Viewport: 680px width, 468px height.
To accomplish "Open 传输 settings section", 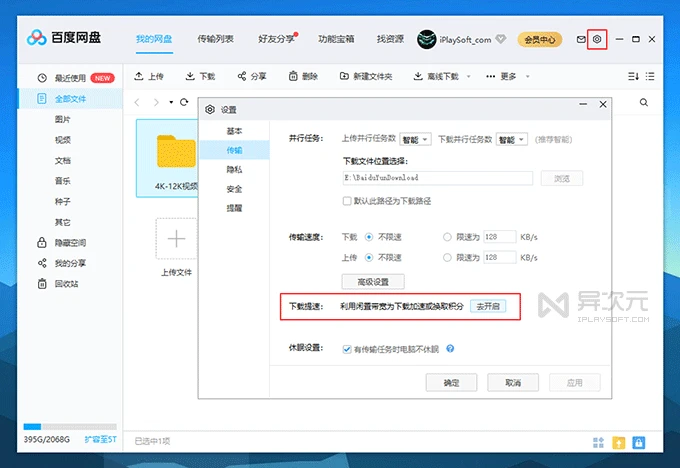I will (x=234, y=150).
